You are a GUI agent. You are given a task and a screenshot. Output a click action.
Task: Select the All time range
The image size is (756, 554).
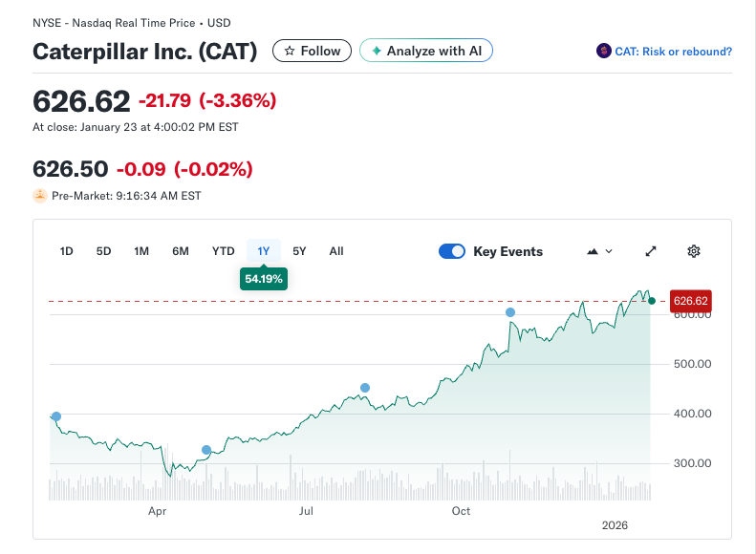[336, 251]
